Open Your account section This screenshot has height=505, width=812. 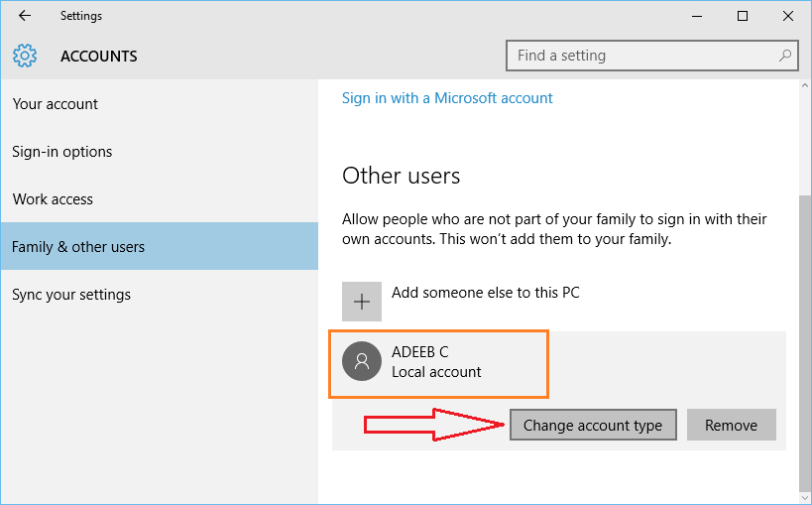(x=159, y=104)
